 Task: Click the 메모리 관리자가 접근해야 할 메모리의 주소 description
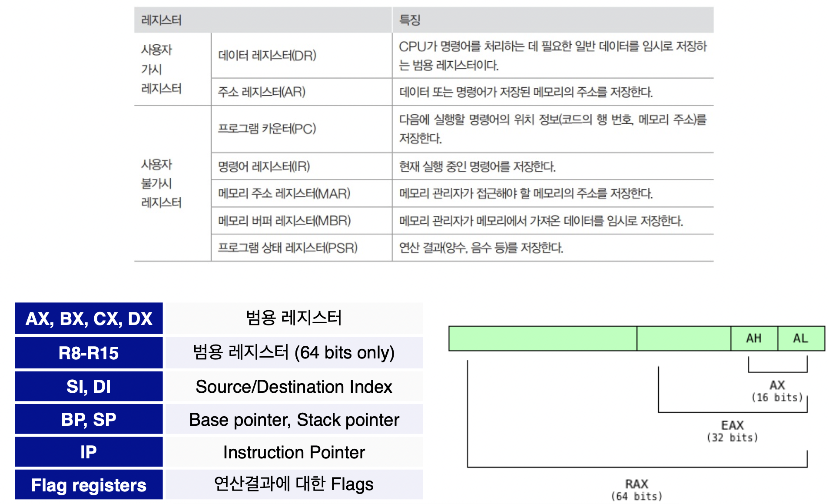point(553,193)
